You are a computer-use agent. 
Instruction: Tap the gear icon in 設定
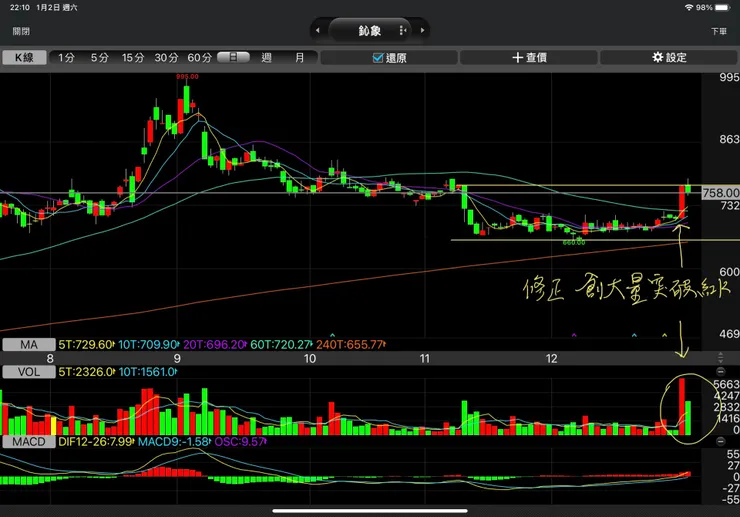pos(657,57)
